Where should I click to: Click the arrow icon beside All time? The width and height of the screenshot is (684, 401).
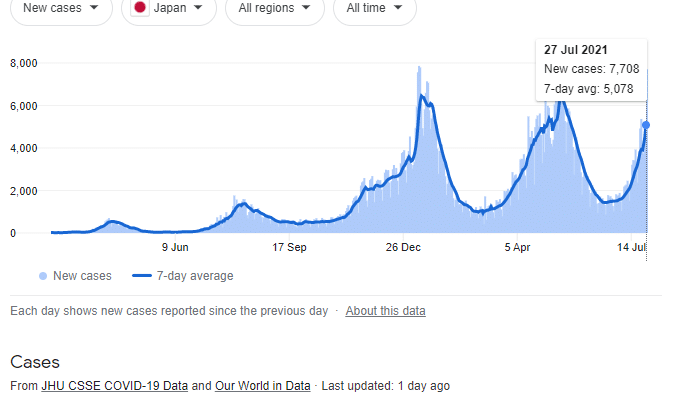399,8
